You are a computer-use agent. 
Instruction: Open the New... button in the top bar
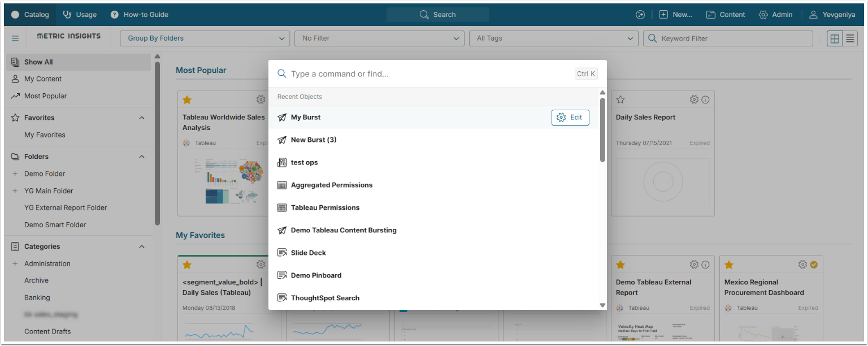pyautogui.click(x=675, y=15)
